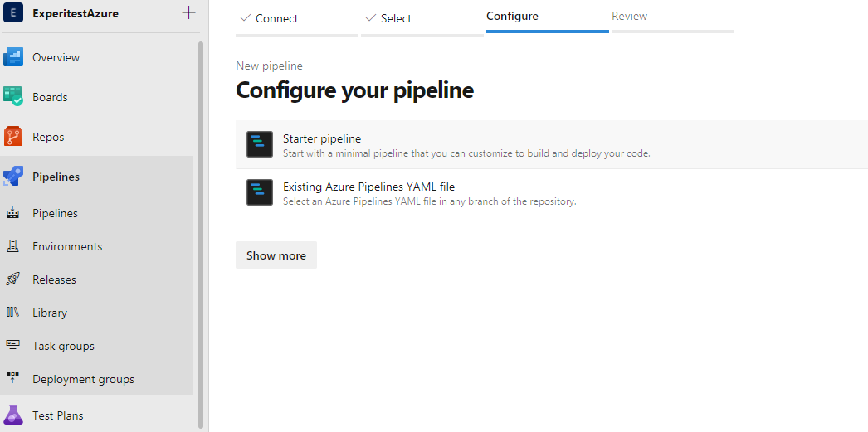Open the Overview icon in sidebar

pos(13,57)
